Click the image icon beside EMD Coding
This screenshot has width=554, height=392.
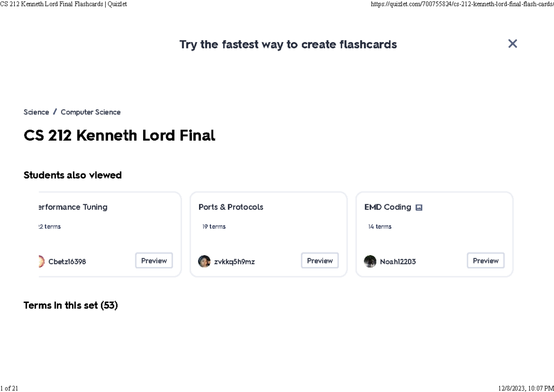419,208
